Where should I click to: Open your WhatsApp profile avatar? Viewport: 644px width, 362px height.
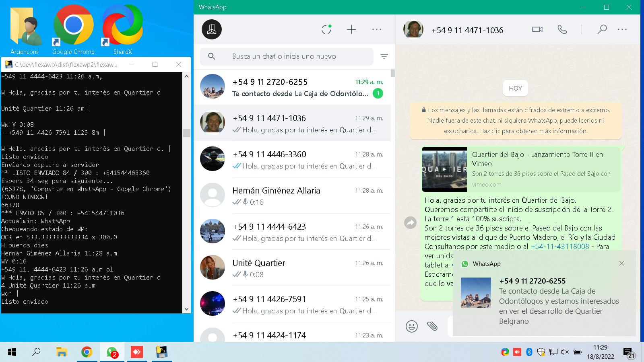tap(212, 29)
